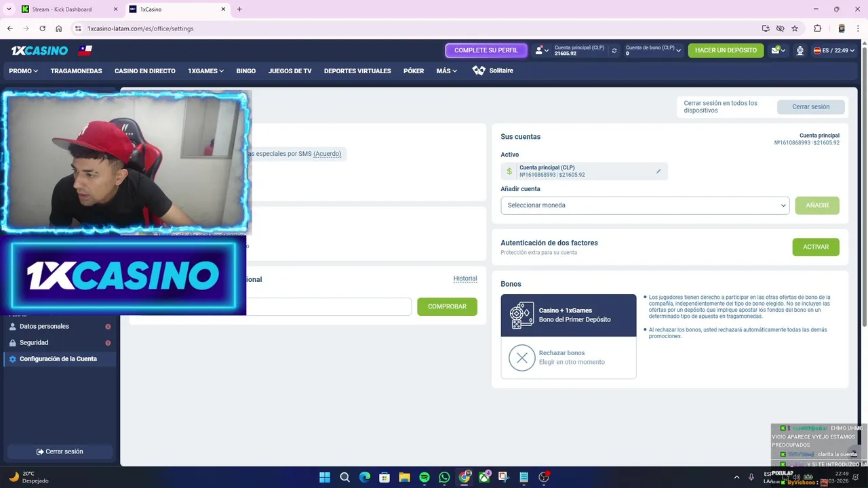Screen dimensions: 868x488
Task: Click the AÑADIR account button
Action: (817, 205)
